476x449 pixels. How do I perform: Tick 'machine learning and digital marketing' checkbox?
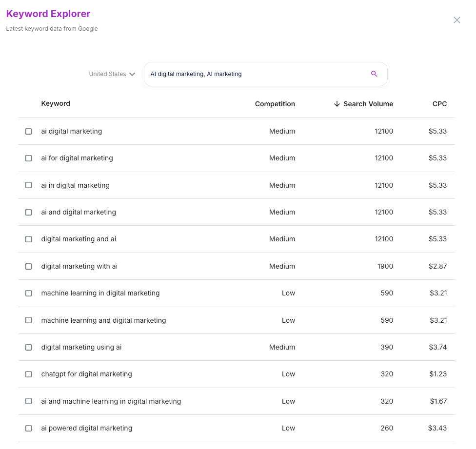29,320
